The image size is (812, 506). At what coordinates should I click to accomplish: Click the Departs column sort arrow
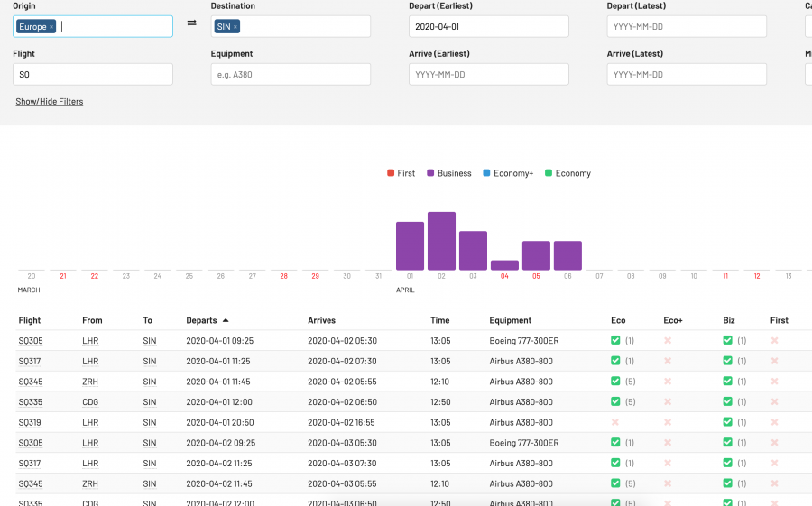tap(226, 320)
